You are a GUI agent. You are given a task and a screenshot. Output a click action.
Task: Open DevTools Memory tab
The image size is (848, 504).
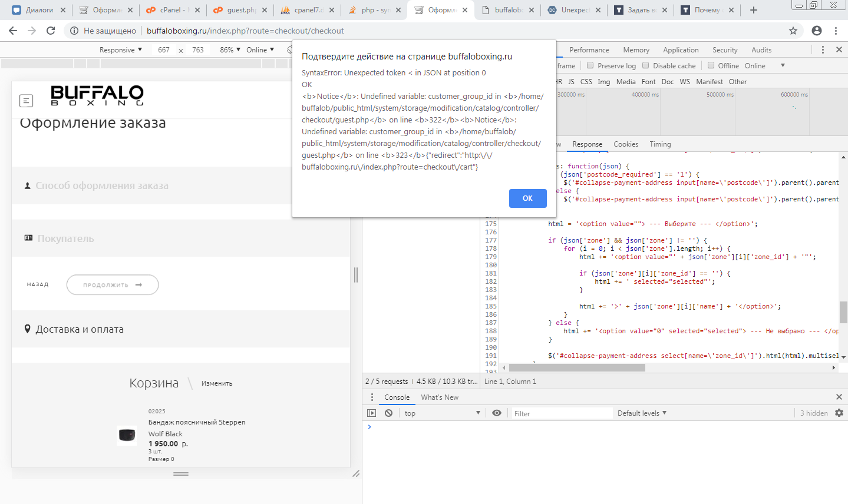(636, 50)
